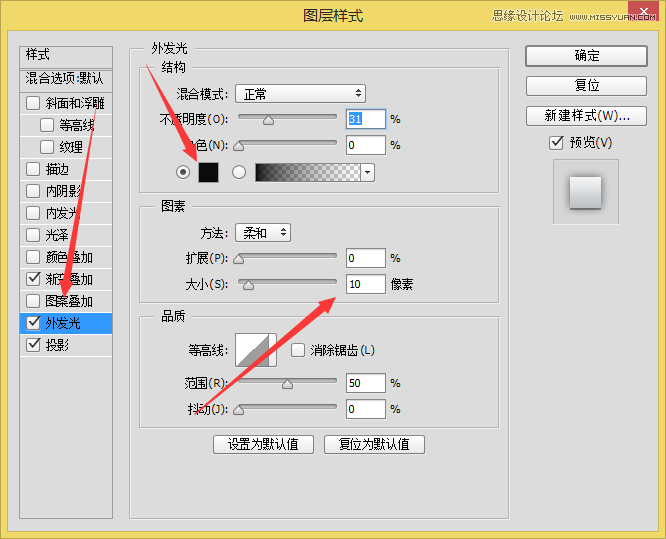Click the 杂色 slider handle
Image resolution: width=666 pixels, height=539 pixels.
[239, 147]
